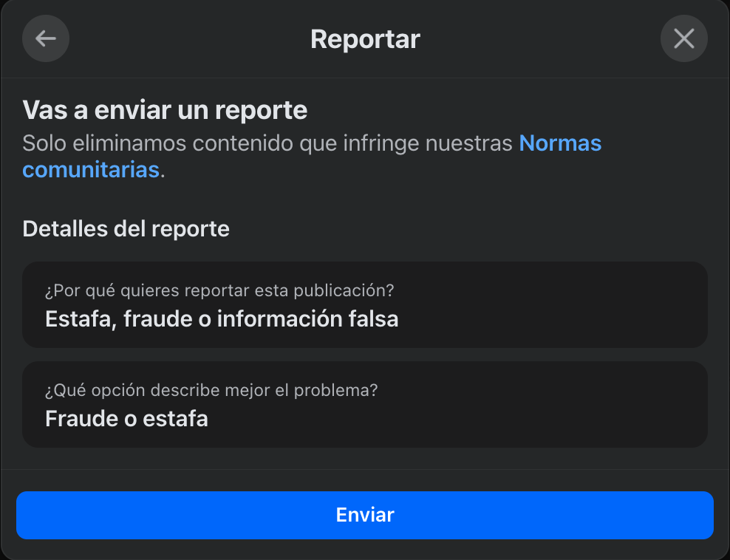Click the "Fraude o estafa" answer text
The image size is (730, 560).
point(126,419)
